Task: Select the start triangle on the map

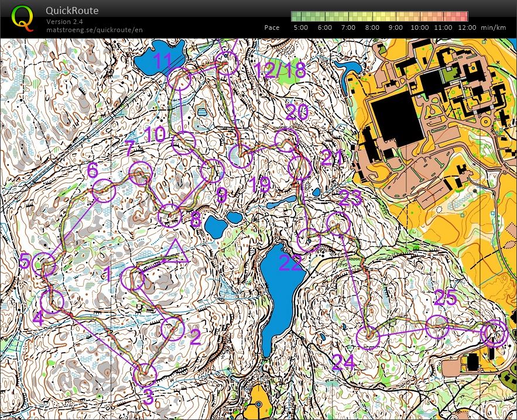Action: point(175,253)
